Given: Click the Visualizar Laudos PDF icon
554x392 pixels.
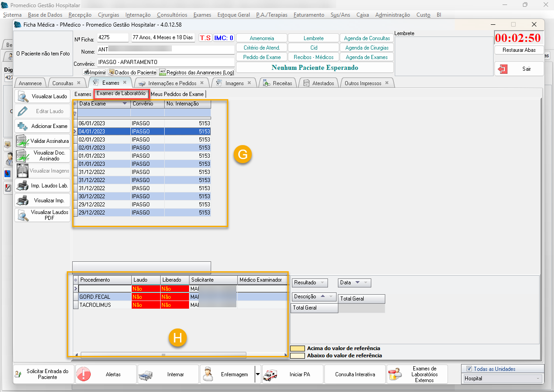Looking at the screenshot, I should [23, 215].
